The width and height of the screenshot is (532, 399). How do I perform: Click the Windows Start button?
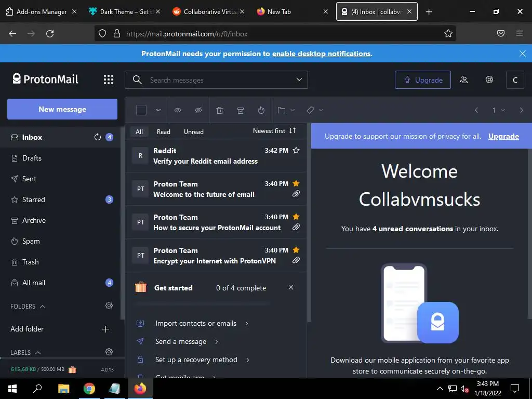[x=12, y=389]
